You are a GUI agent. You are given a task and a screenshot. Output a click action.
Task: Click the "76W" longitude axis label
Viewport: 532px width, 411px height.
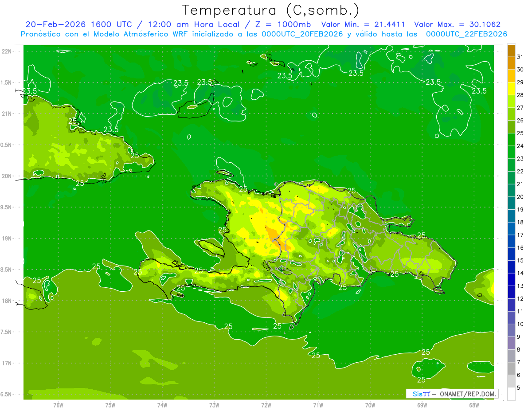[x=58, y=405]
